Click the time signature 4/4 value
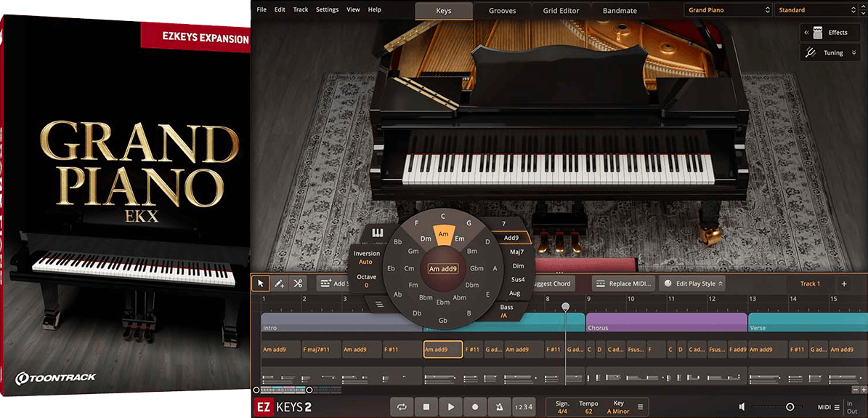868x418 pixels. (x=561, y=411)
